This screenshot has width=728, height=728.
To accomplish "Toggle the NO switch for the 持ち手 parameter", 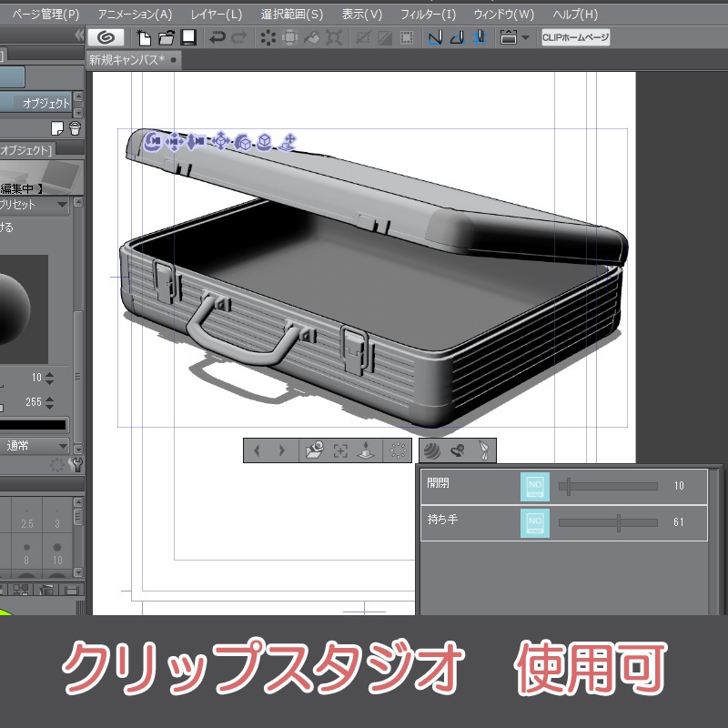I will pyautogui.click(x=535, y=521).
